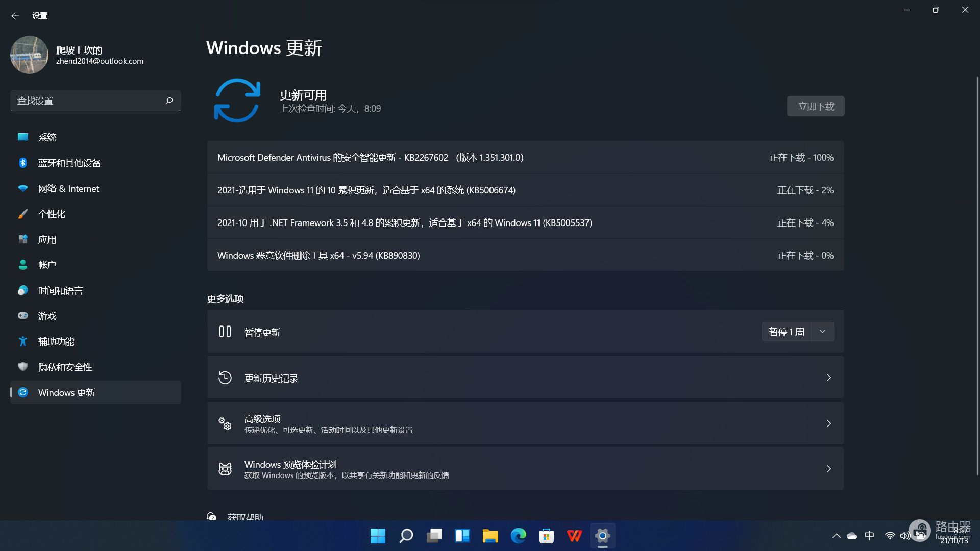980x551 pixels.
Task: Click the 正在下载 - 100% status
Action: [801, 158]
